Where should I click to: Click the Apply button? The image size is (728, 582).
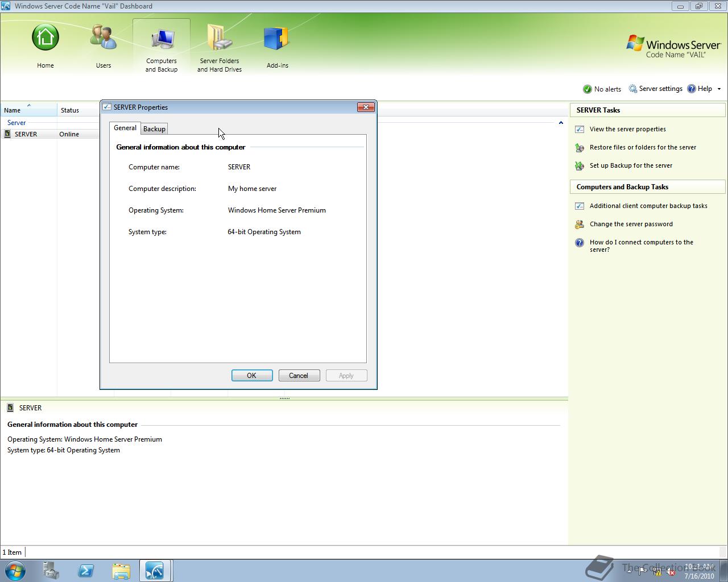[x=346, y=376]
